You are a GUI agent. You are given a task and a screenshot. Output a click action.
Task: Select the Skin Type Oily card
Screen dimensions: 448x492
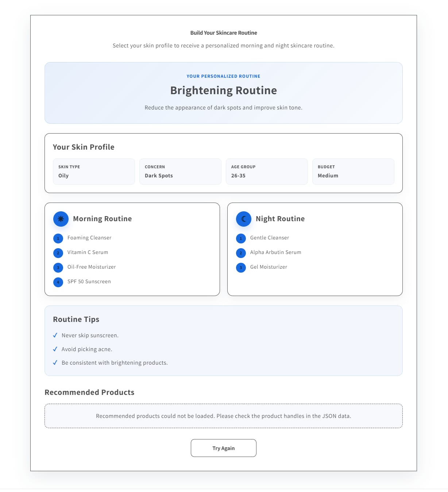click(94, 172)
